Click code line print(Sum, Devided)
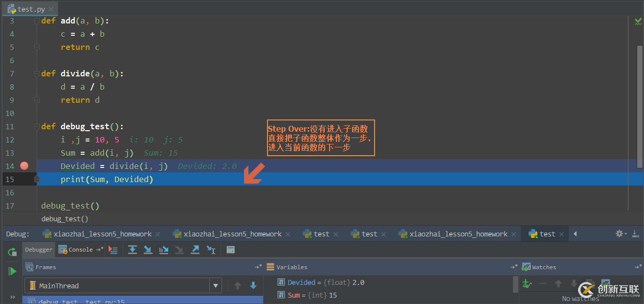 [x=107, y=179]
